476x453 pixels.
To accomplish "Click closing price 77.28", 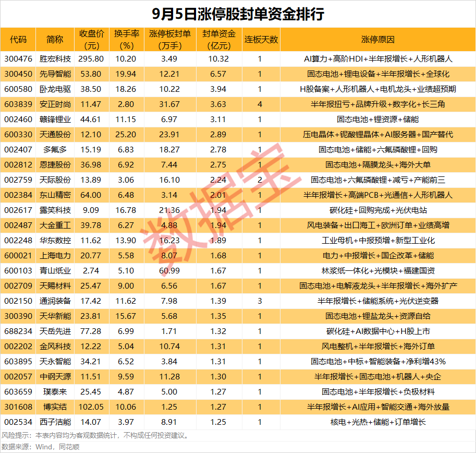I will 91,331.
